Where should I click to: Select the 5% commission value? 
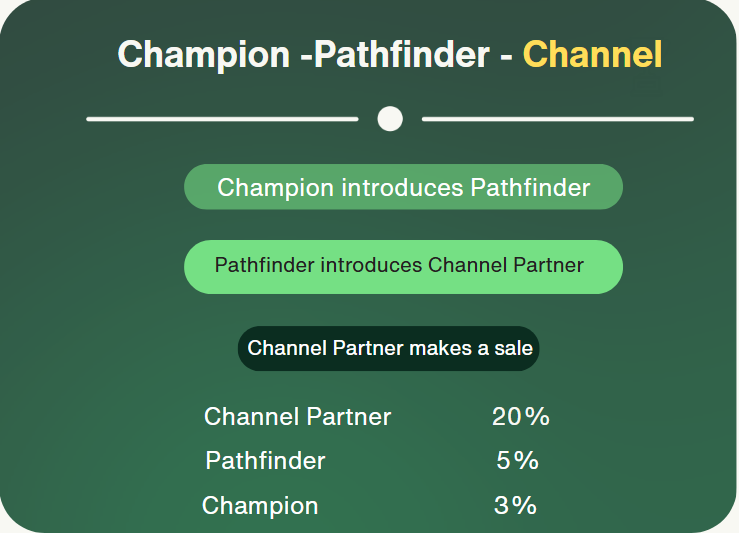pyautogui.click(x=517, y=461)
